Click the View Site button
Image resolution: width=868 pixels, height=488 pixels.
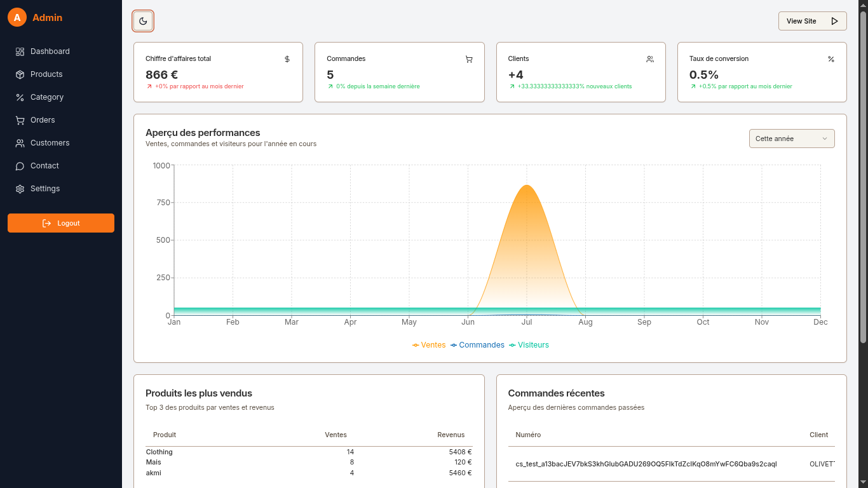click(801, 21)
